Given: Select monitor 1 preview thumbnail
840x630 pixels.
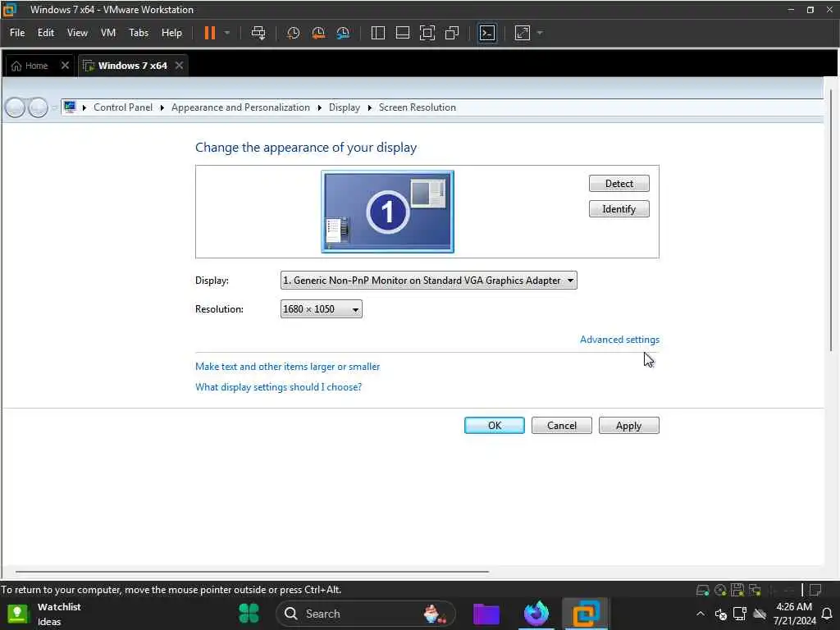Looking at the screenshot, I should point(387,212).
